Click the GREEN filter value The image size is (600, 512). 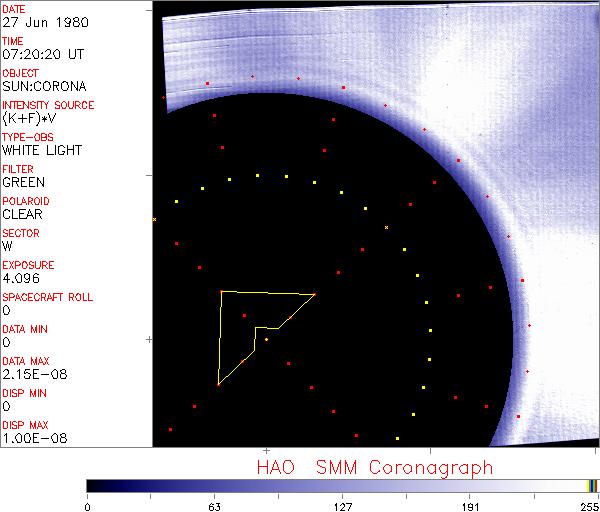(23, 182)
